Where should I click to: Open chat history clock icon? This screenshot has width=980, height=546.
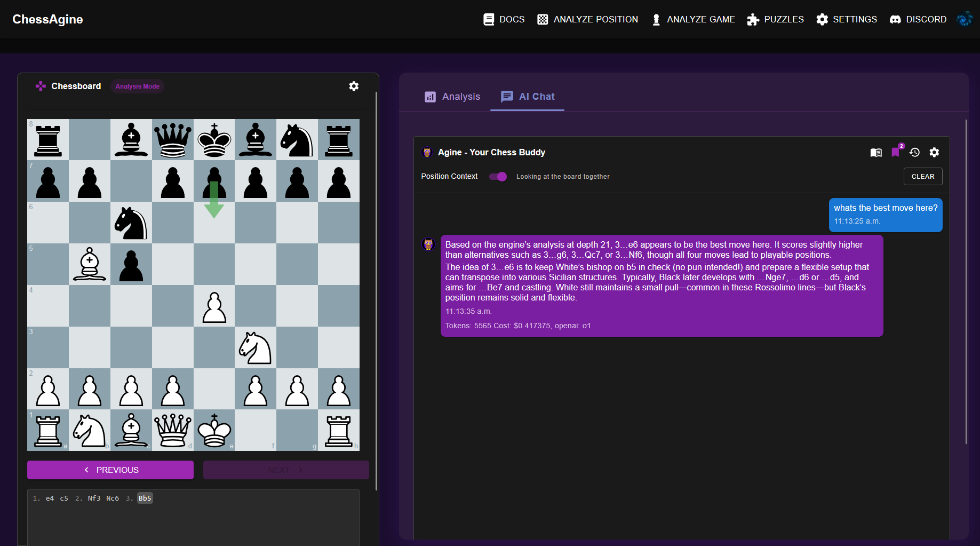pos(914,153)
